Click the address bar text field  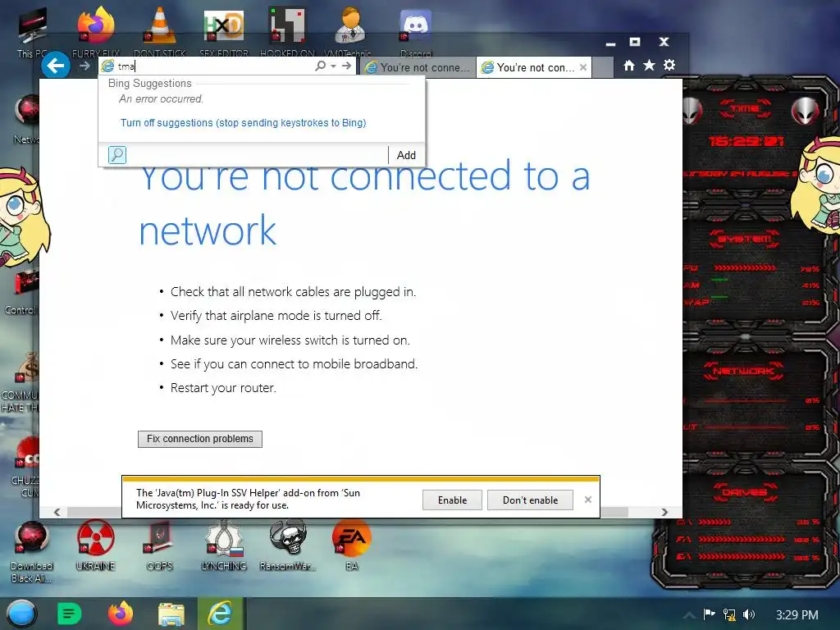click(x=214, y=66)
